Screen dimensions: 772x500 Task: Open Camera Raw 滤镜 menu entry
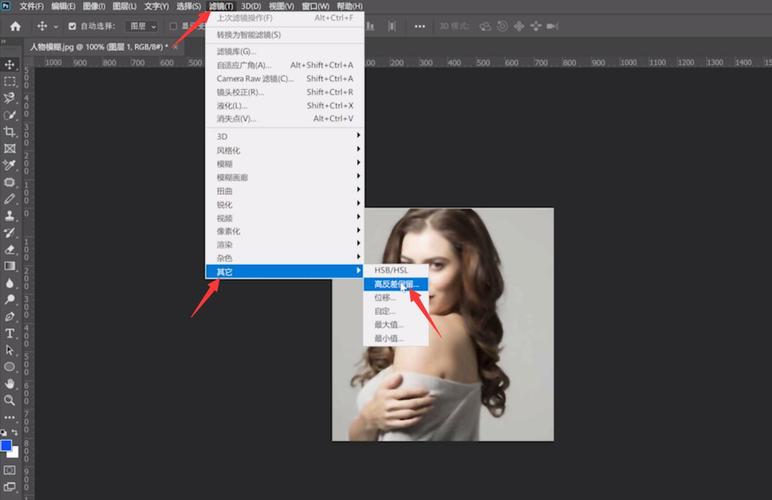pos(255,78)
